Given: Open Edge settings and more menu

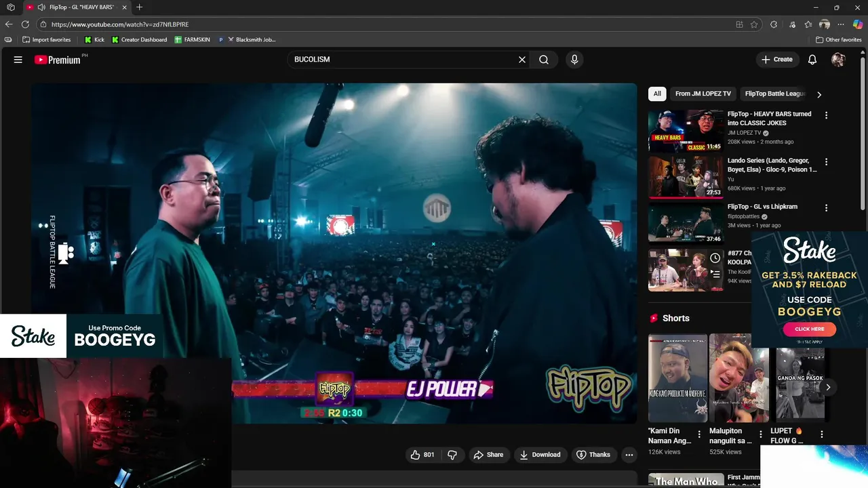Looking at the screenshot, I should [841, 24].
